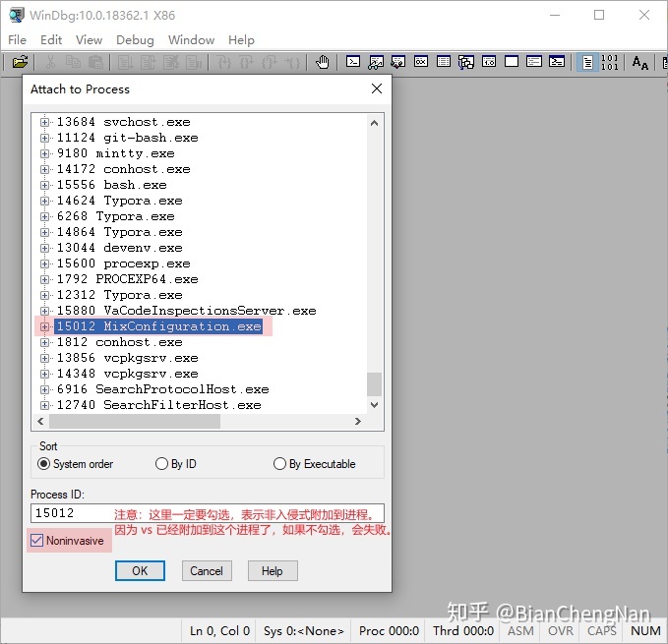The image size is (668, 644).
Task: Open the Disassembly window icon
Action: (x=489, y=62)
